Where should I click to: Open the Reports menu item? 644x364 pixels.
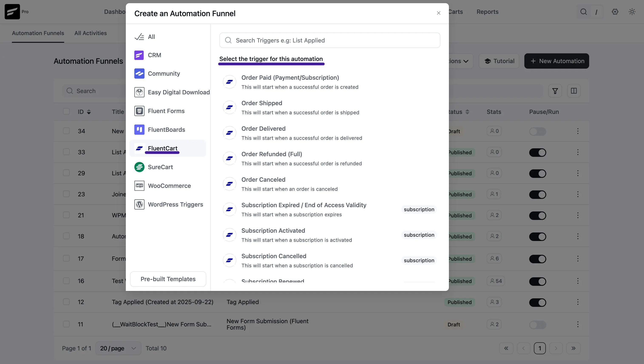(x=488, y=12)
